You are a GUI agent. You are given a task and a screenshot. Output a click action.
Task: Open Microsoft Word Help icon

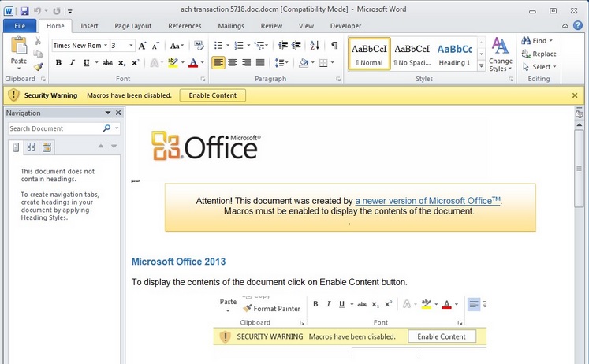pos(578,25)
